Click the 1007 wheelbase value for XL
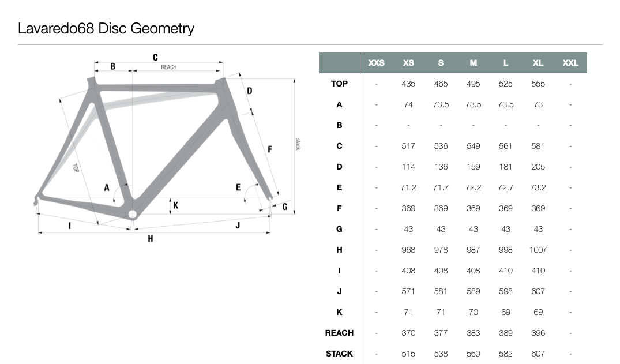This screenshot has width=620, height=364. (538, 250)
